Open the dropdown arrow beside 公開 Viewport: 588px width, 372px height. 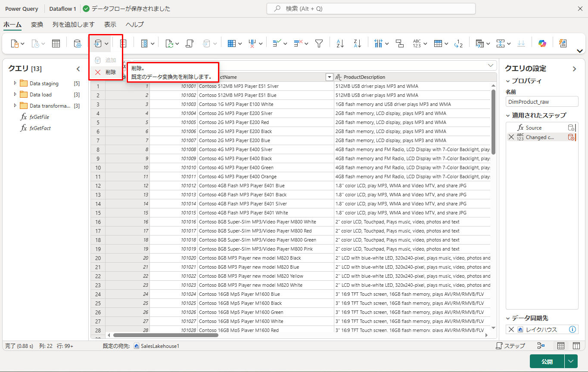(x=571, y=361)
